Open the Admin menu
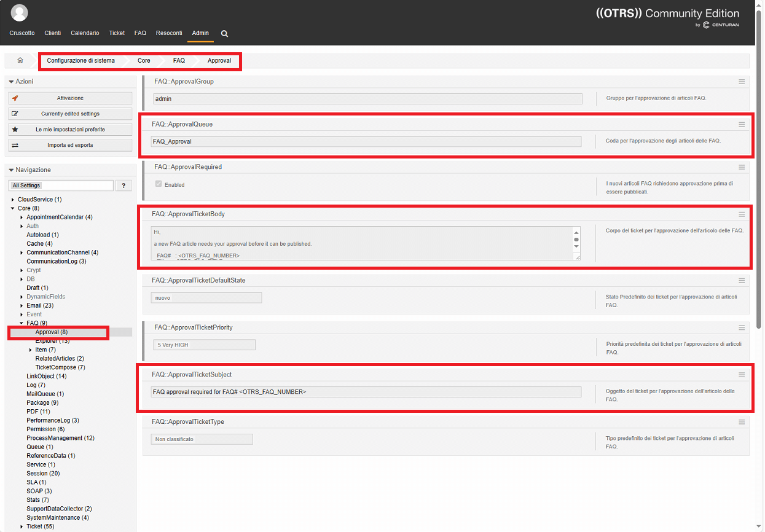The height and width of the screenshot is (532, 765). [200, 33]
